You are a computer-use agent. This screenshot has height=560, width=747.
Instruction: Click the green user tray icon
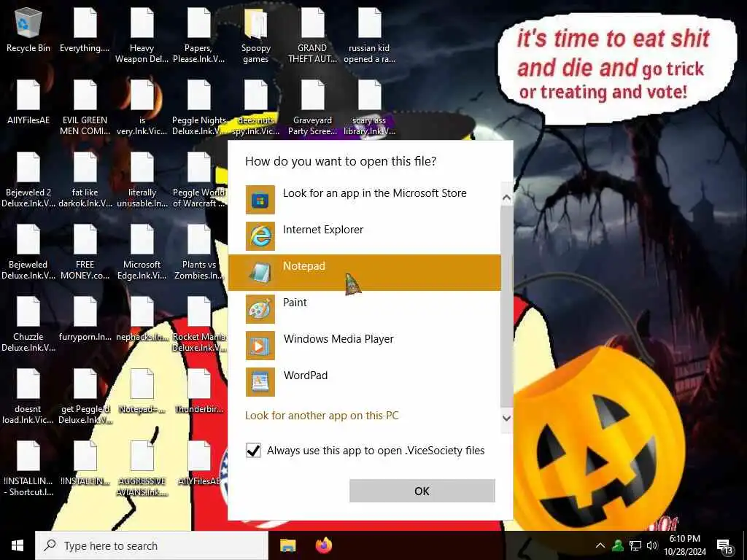click(x=618, y=545)
